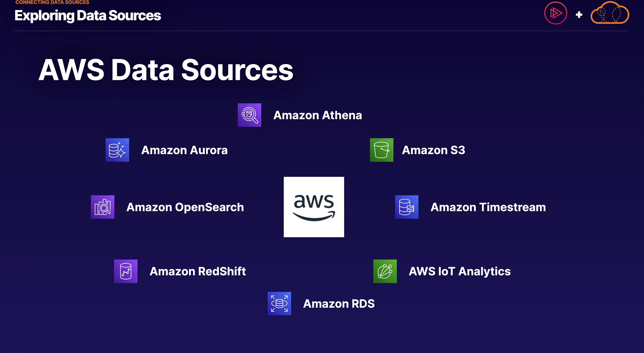This screenshot has height=353, width=644.
Task: Click the Amazon Aurora database icon
Action: pos(117,150)
